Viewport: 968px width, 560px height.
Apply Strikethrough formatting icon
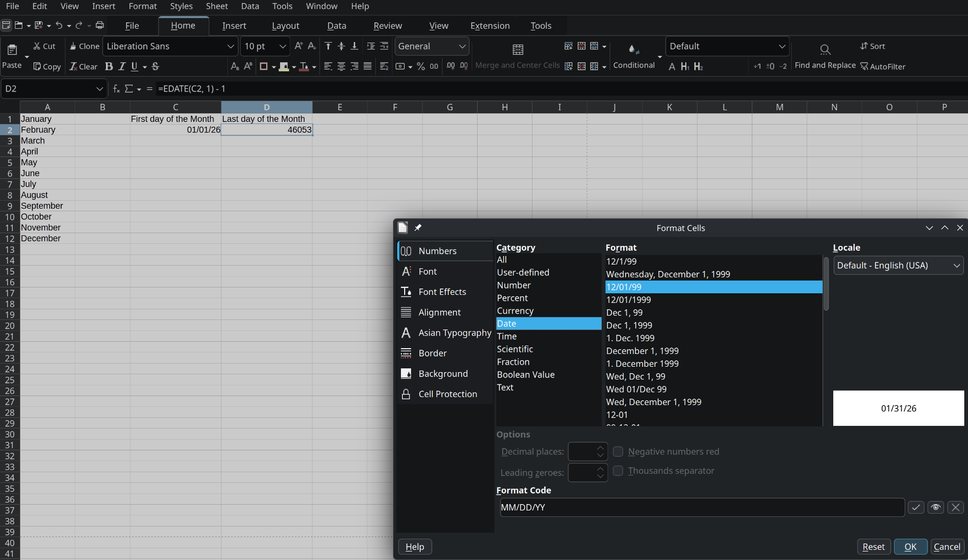(x=155, y=67)
